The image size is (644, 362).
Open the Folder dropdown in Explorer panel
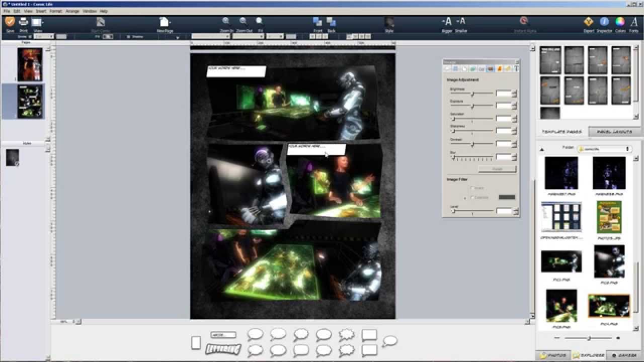(x=604, y=149)
